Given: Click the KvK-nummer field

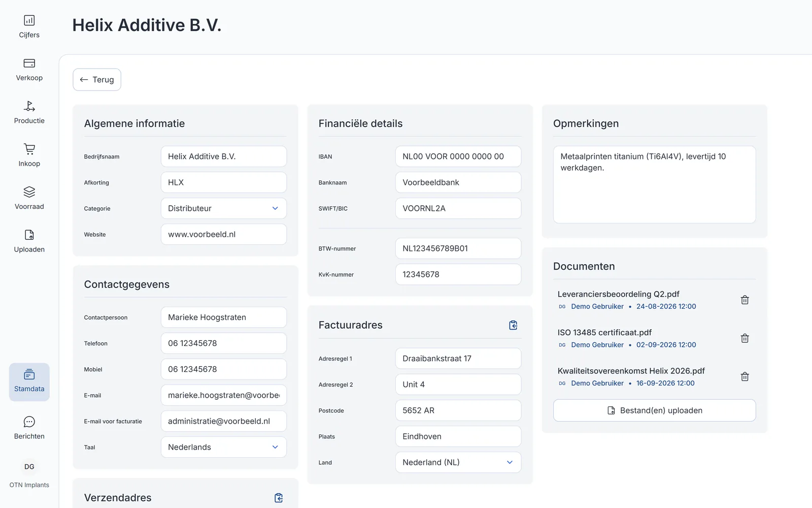Looking at the screenshot, I should 458,274.
